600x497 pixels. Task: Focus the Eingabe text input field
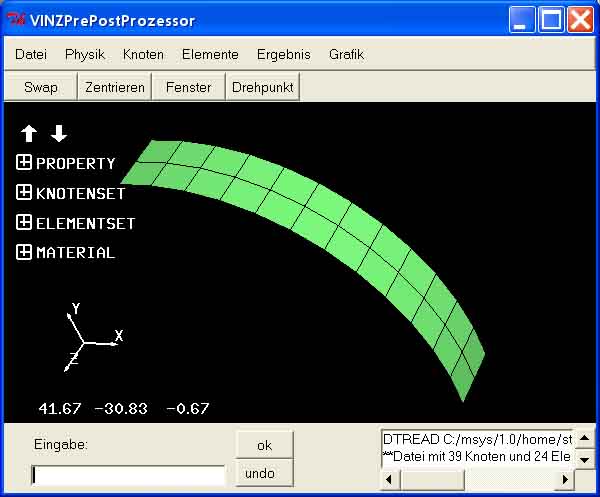click(x=128, y=476)
